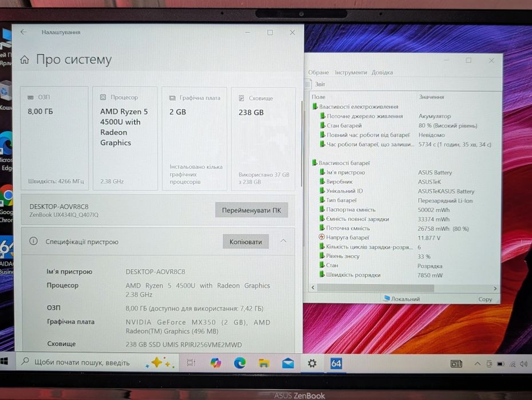Click the storage icon in Сховище card

(242, 98)
